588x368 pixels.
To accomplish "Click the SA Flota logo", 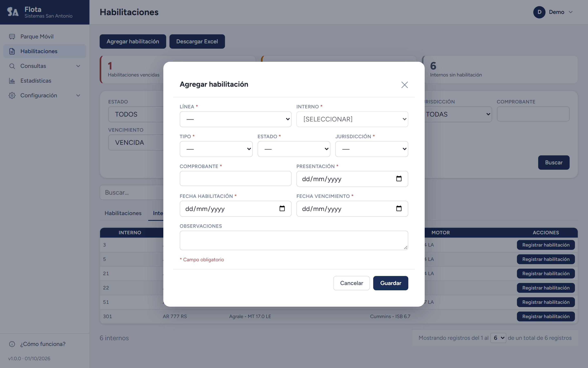I will click(13, 12).
